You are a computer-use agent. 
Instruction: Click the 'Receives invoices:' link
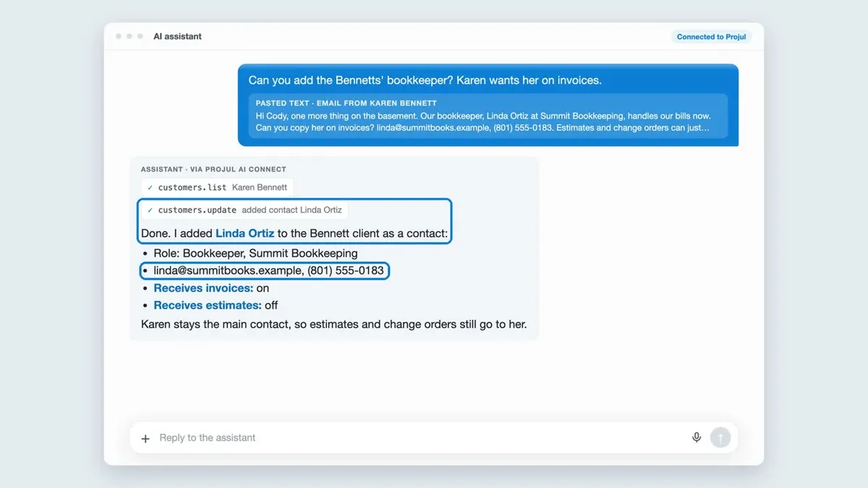coord(203,288)
